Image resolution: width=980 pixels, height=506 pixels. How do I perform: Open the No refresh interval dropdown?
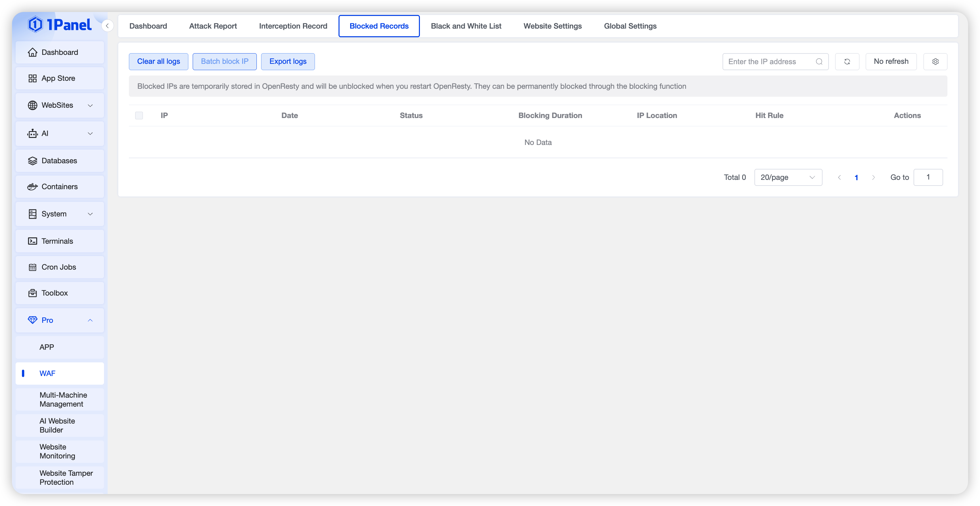click(x=891, y=62)
